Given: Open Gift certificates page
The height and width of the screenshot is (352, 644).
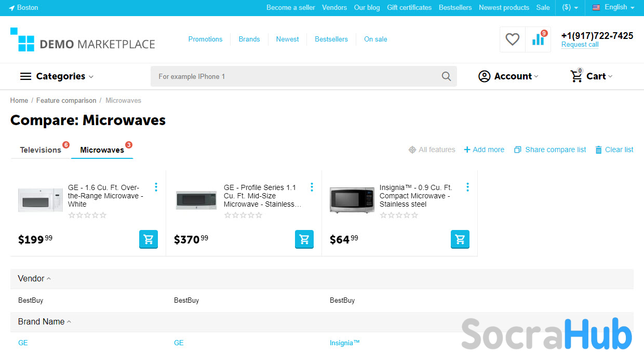Looking at the screenshot, I should click(x=409, y=8).
